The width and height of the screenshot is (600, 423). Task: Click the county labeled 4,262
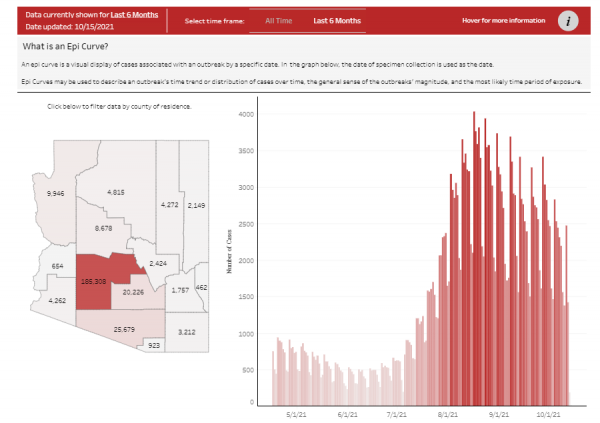coord(56,301)
